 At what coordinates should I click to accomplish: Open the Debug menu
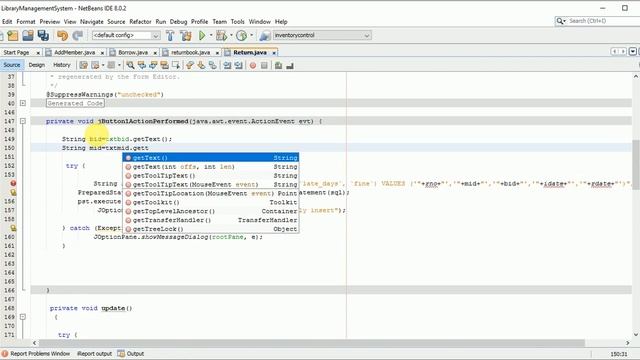point(178,22)
